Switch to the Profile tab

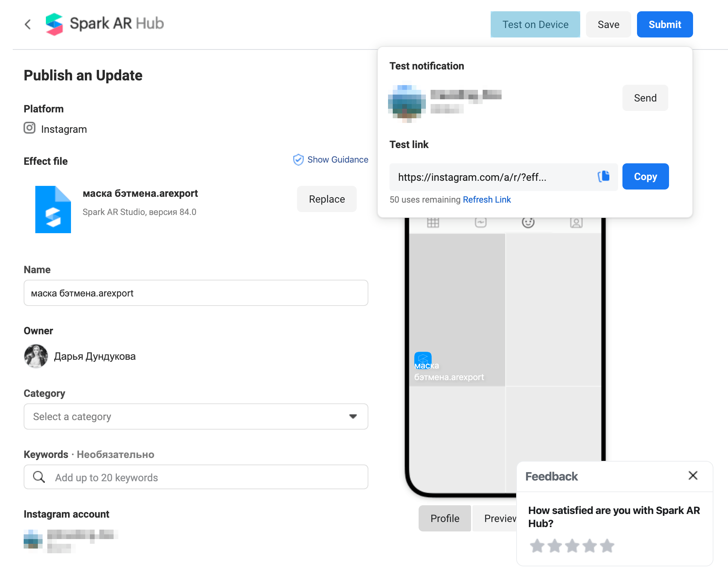tap(445, 518)
